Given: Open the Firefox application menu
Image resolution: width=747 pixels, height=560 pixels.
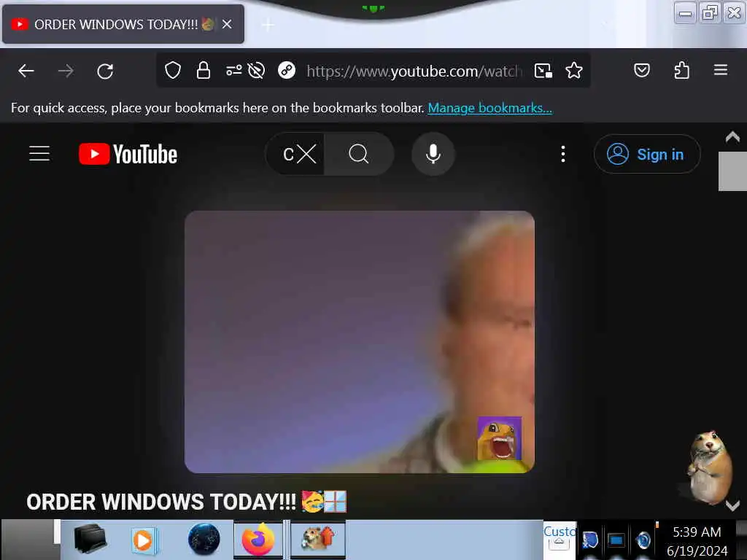Looking at the screenshot, I should point(720,70).
